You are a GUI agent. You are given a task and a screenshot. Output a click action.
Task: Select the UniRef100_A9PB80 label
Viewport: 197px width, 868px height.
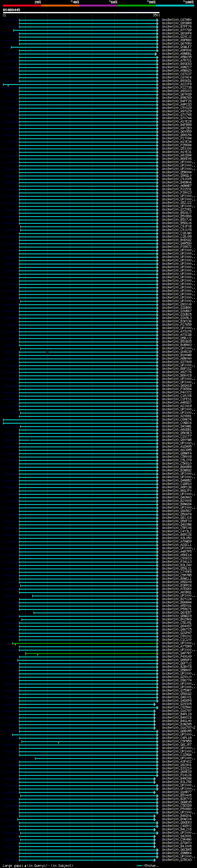pyautogui.click(x=177, y=40)
